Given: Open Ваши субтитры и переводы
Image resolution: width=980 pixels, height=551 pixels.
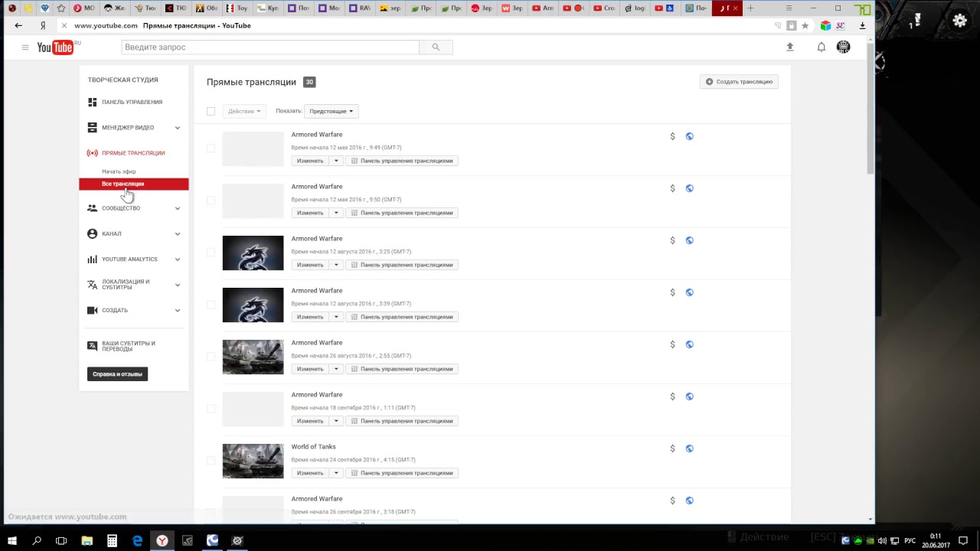Looking at the screenshot, I should [129, 346].
